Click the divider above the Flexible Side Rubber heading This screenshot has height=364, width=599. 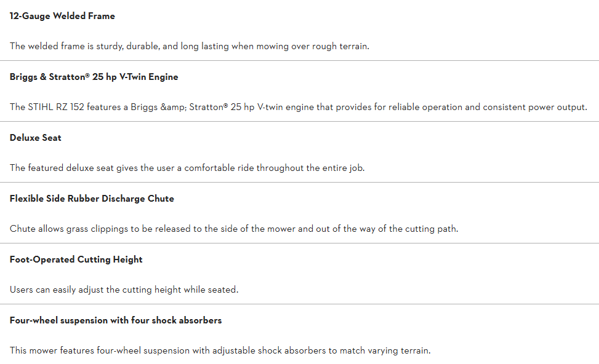(299, 183)
